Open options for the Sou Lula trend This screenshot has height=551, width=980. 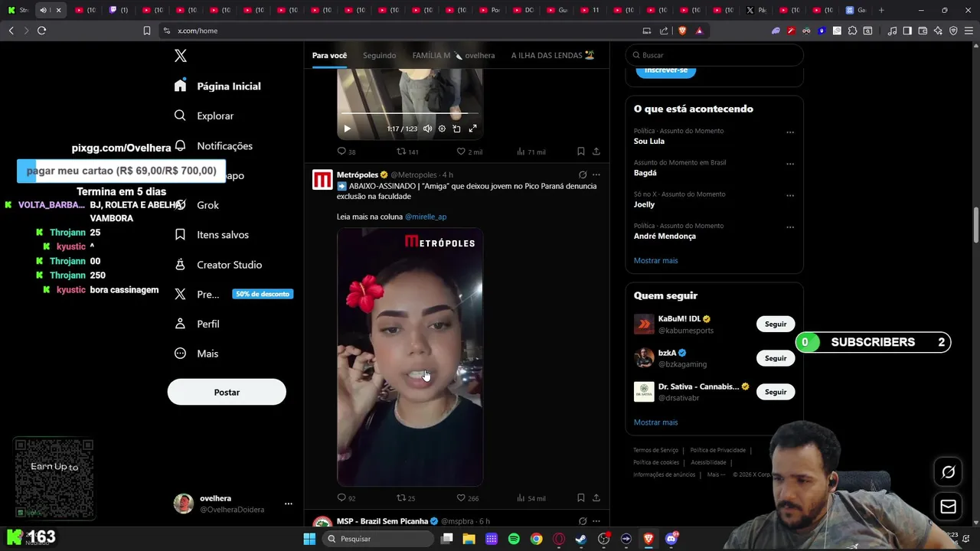coord(790,132)
